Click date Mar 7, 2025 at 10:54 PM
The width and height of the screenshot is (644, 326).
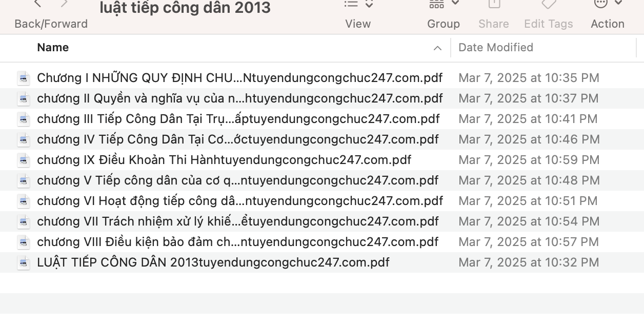pyautogui.click(x=529, y=221)
